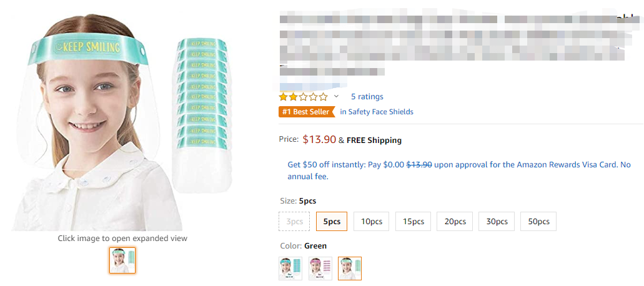Expand the ratings breakdown chevron

[336, 97]
